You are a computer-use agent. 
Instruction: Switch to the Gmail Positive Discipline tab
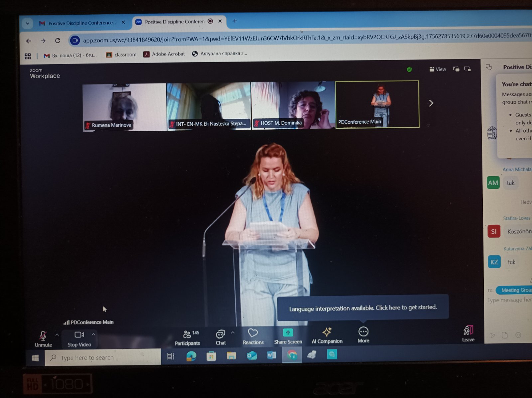click(x=80, y=23)
